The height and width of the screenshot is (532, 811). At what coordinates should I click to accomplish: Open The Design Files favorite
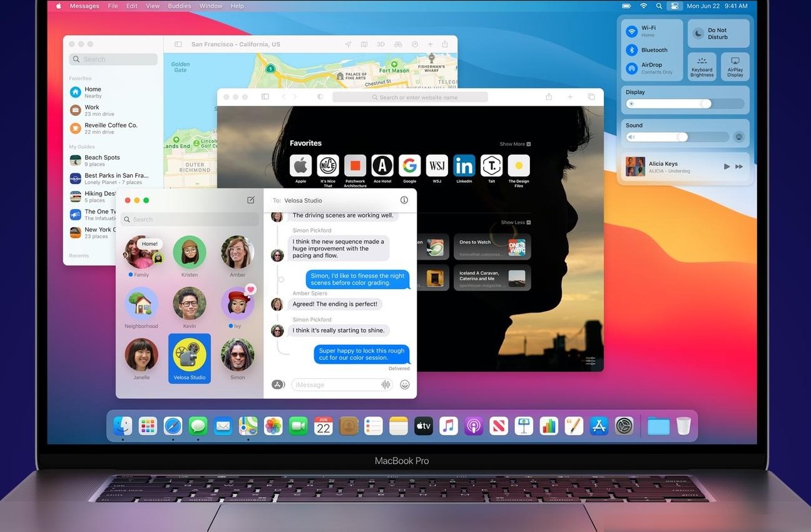click(519, 166)
